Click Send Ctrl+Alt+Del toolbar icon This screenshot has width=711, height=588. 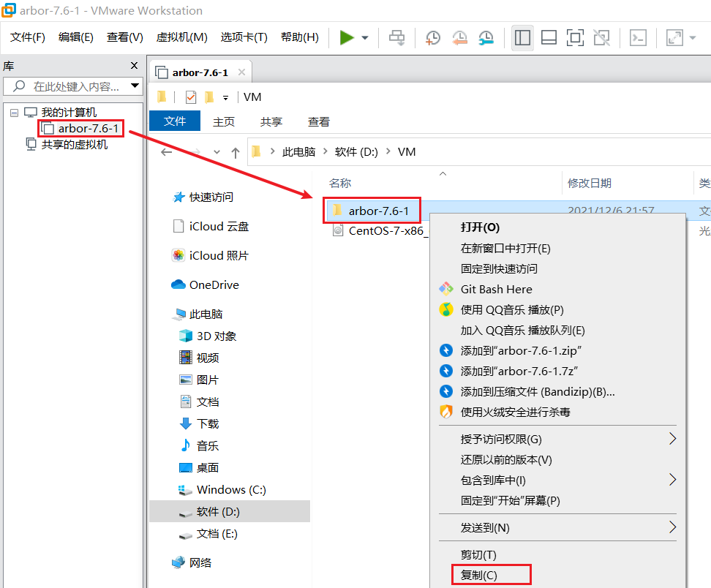coord(396,37)
